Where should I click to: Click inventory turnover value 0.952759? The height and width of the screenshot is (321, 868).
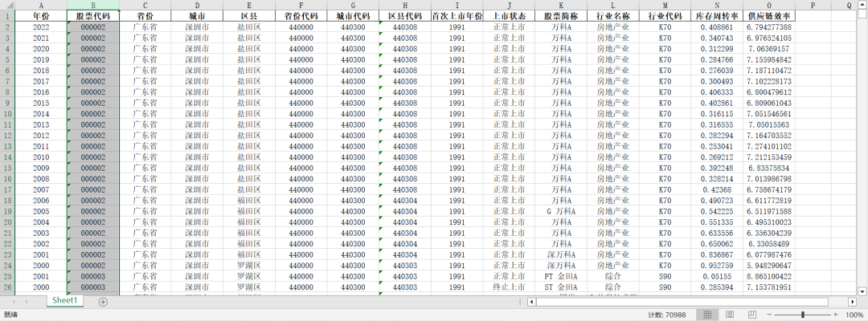click(x=718, y=265)
